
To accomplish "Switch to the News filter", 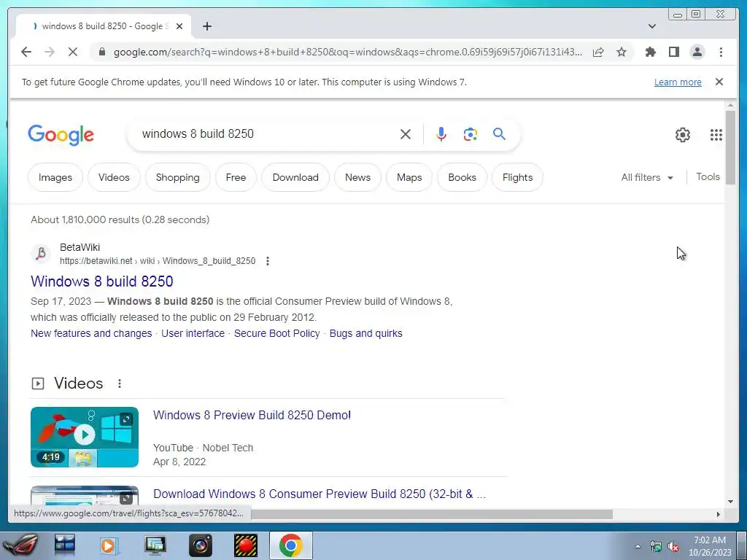I will (x=357, y=177).
